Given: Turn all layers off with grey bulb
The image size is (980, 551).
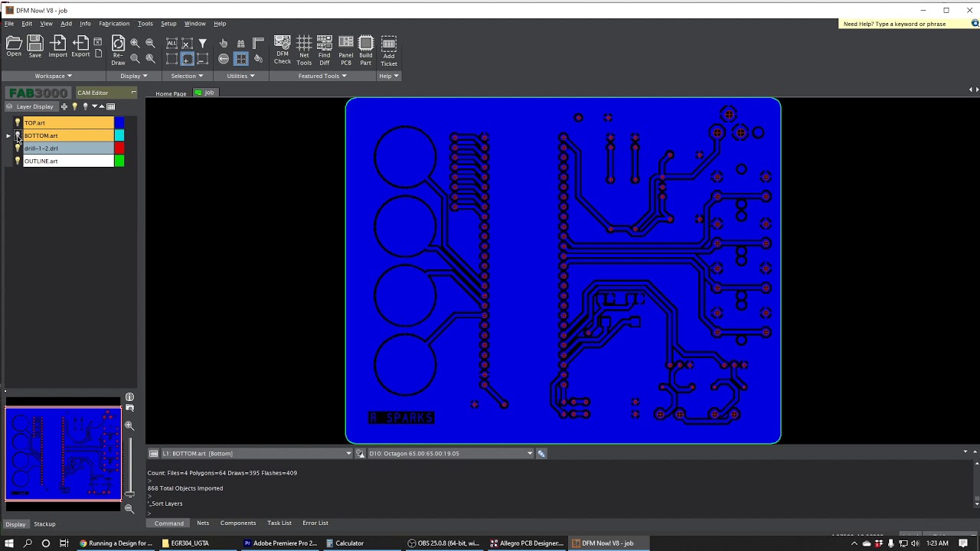Looking at the screenshot, I should (x=85, y=106).
